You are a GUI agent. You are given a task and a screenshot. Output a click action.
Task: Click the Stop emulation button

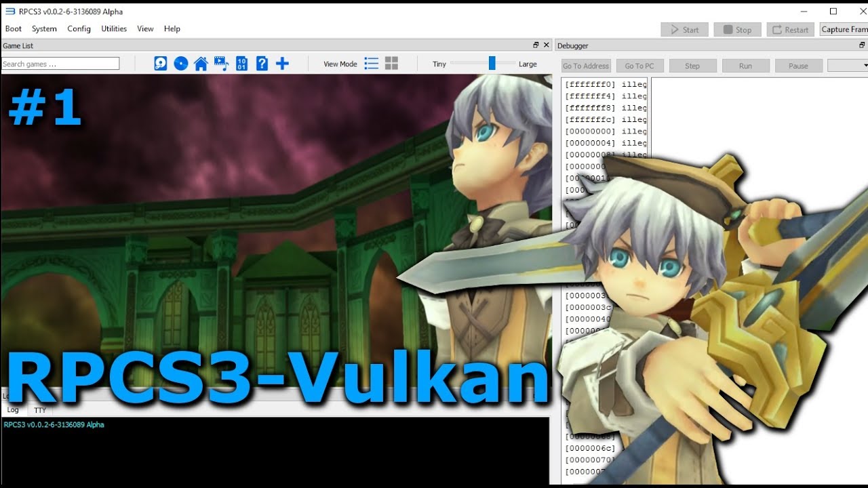(x=737, y=29)
